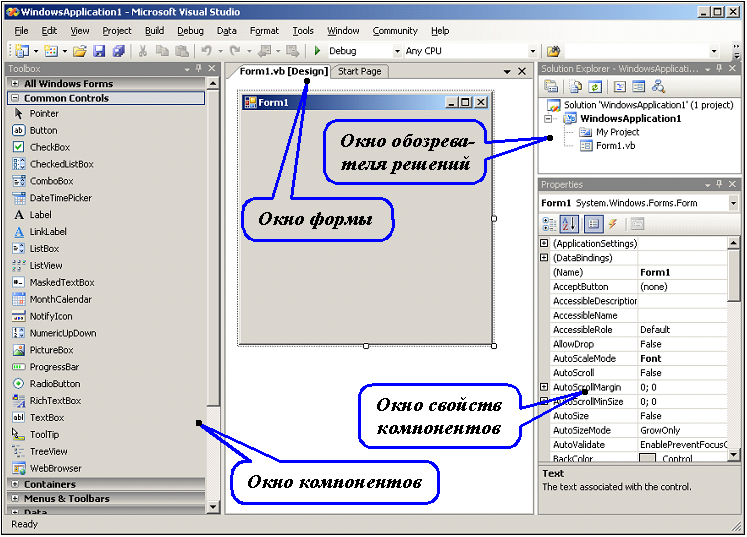Screen dimensions: 747x537
Task: Click the View Class Diagram icon
Action: pos(658,87)
